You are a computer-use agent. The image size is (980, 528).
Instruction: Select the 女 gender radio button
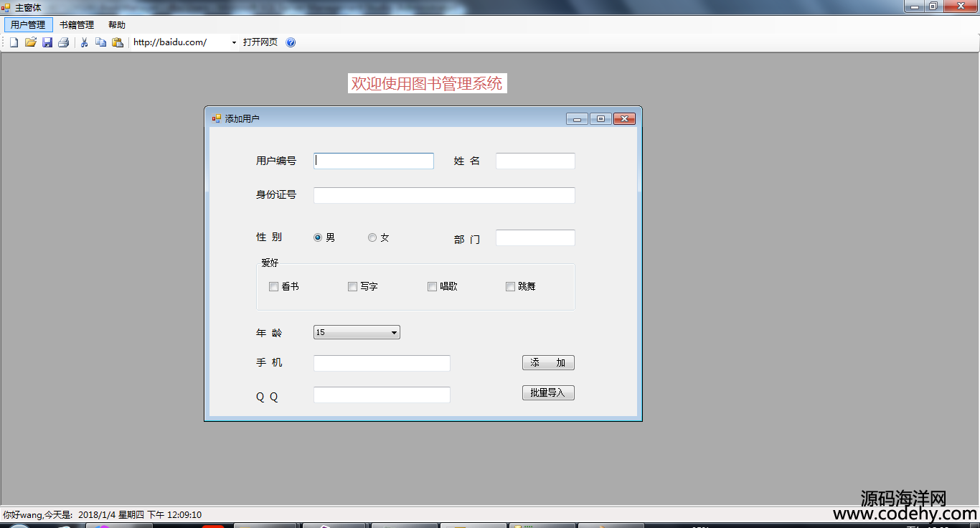point(372,237)
